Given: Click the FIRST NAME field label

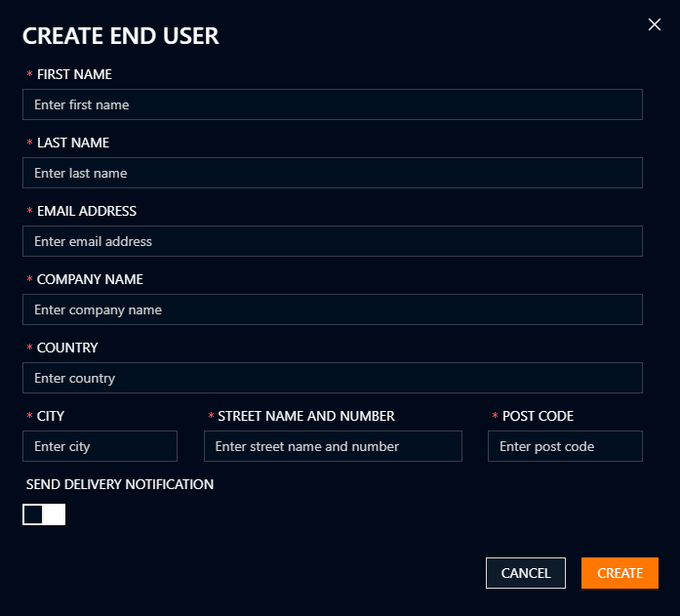Looking at the screenshot, I should (x=74, y=74).
